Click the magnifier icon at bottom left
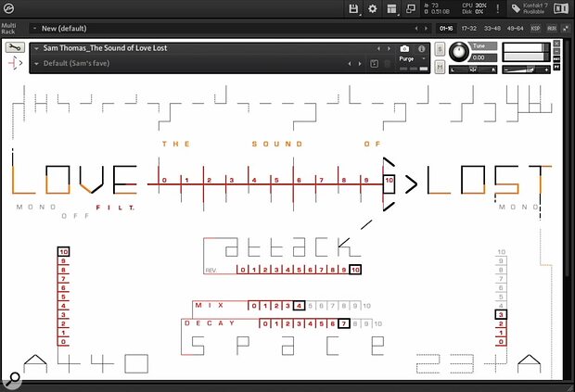Image resolution: width=575 pixels, height=392 pixels. point(12,378)
